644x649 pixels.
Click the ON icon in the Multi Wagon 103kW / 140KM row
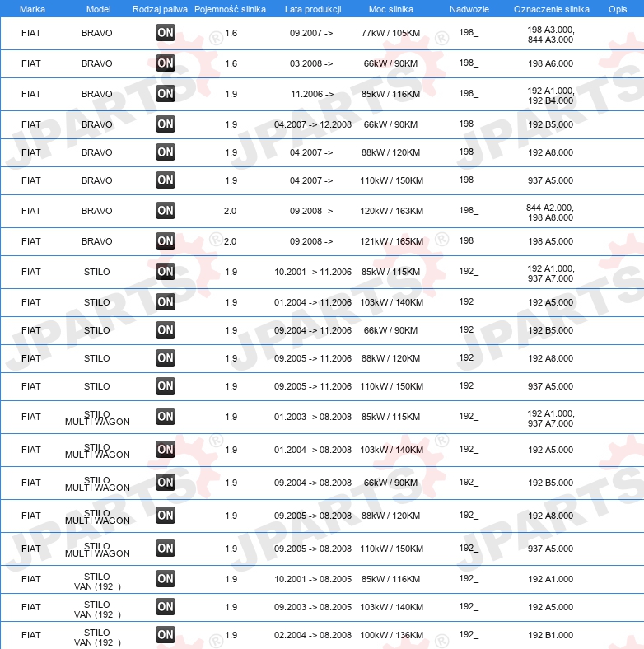166,450
